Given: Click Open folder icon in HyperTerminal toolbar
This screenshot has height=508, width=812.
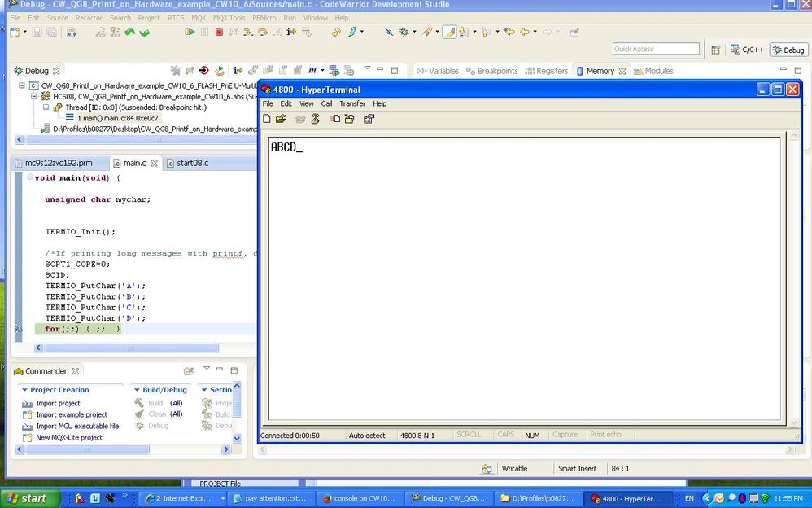Looking at the screenshot, I should click(x=281, y=119).
